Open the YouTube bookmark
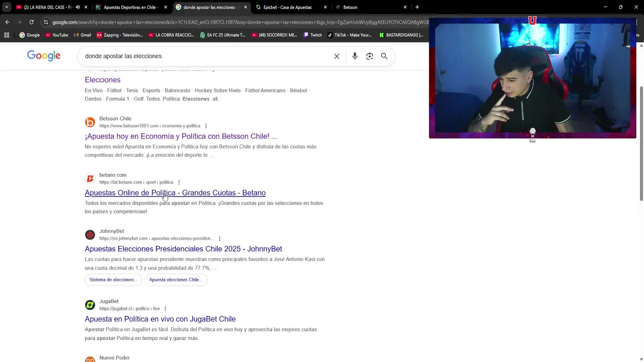 56,35
